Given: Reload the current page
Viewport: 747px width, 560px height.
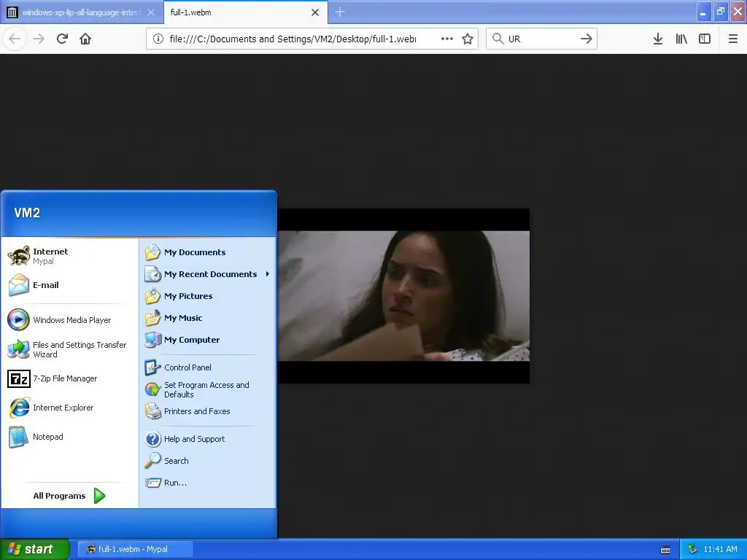Looking at the screenshot, I should [63, 39].
